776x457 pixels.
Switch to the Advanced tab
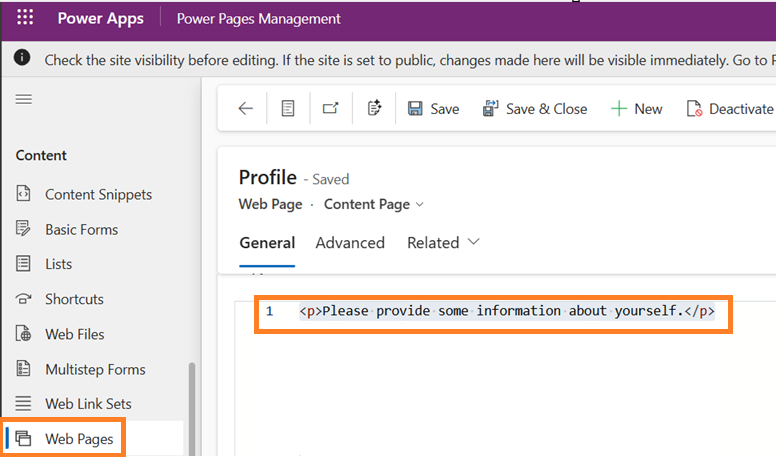(x=350, y=243)
